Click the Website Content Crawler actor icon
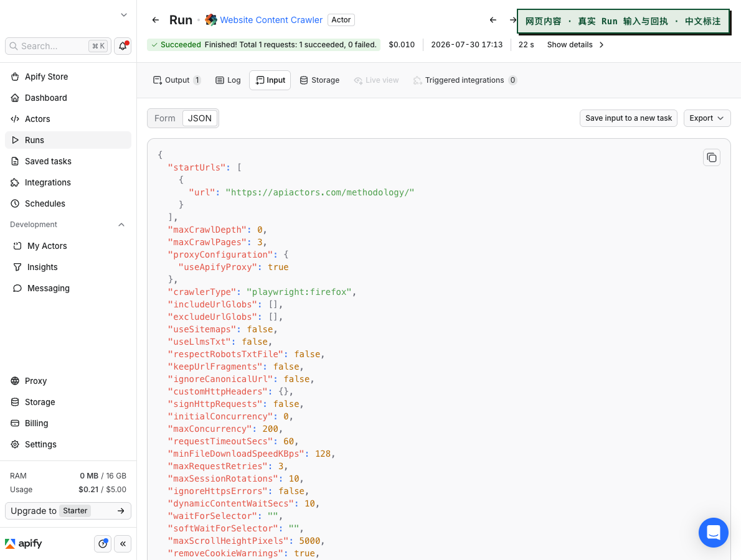The height and width of the screenshot is (560, 741). (x=210, y=20)
